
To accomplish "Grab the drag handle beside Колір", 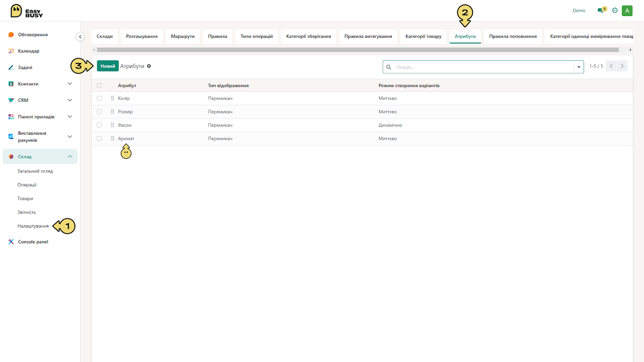I will (x=112, y=98).
